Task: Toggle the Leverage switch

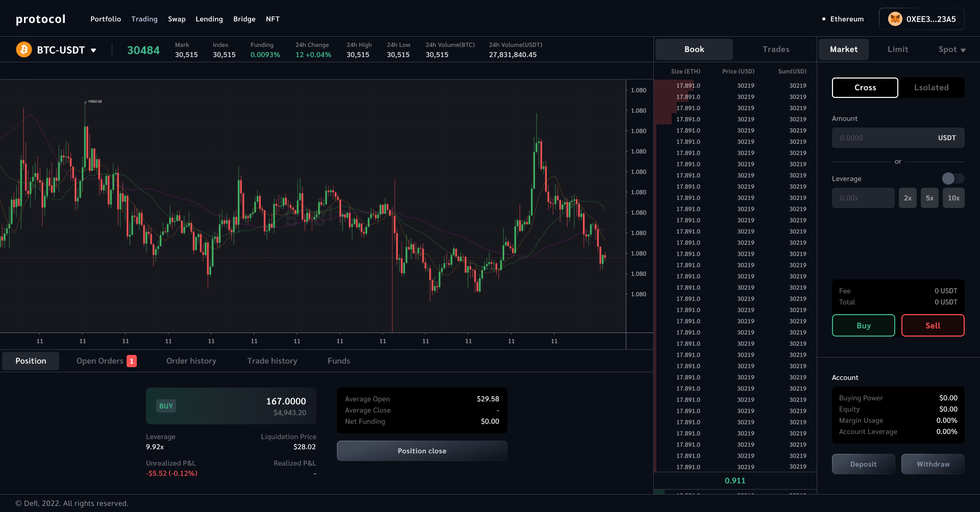Action: [x=952, y=178]
